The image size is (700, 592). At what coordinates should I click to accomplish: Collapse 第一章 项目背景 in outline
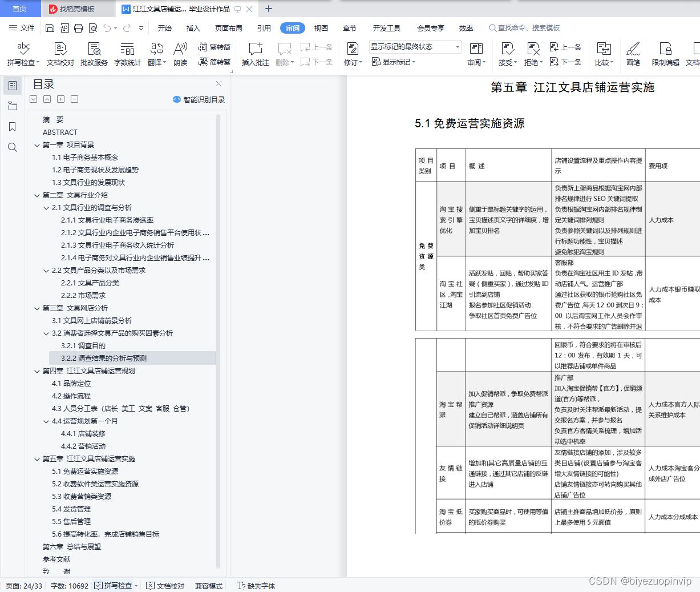[37, 145]
